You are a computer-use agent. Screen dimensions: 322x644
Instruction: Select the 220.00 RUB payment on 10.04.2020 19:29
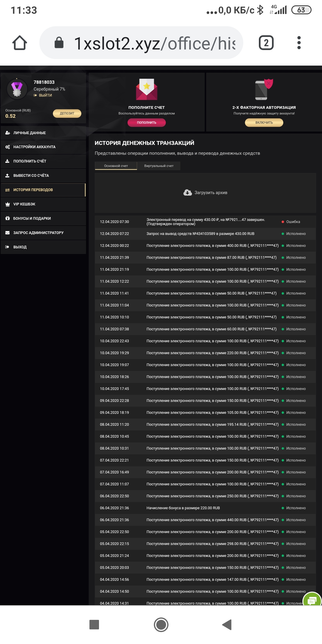tap(205, 353)
